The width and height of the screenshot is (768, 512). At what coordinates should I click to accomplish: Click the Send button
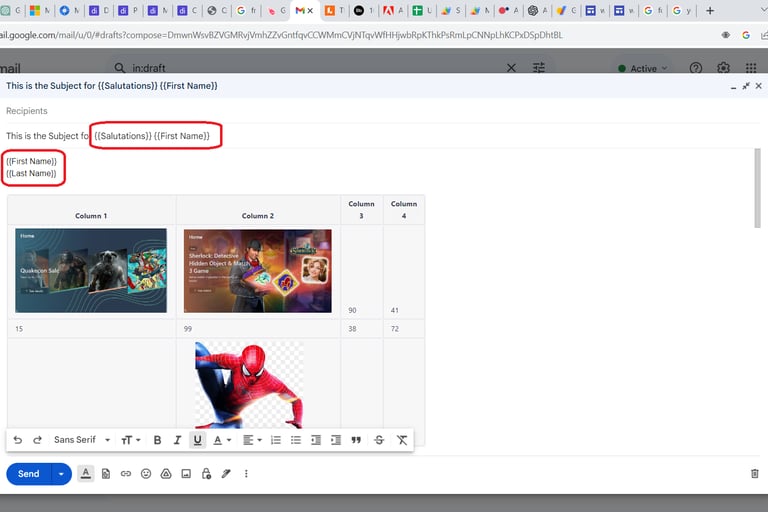(x=28, y=474)
